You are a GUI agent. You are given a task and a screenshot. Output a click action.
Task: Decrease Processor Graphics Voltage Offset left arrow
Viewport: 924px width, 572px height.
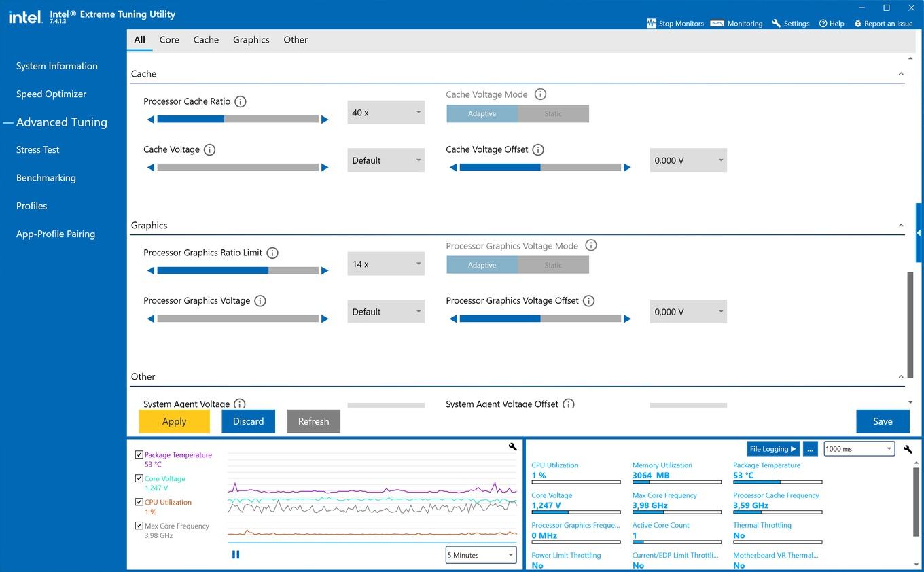pyautogui.click(x=452, y=319)
